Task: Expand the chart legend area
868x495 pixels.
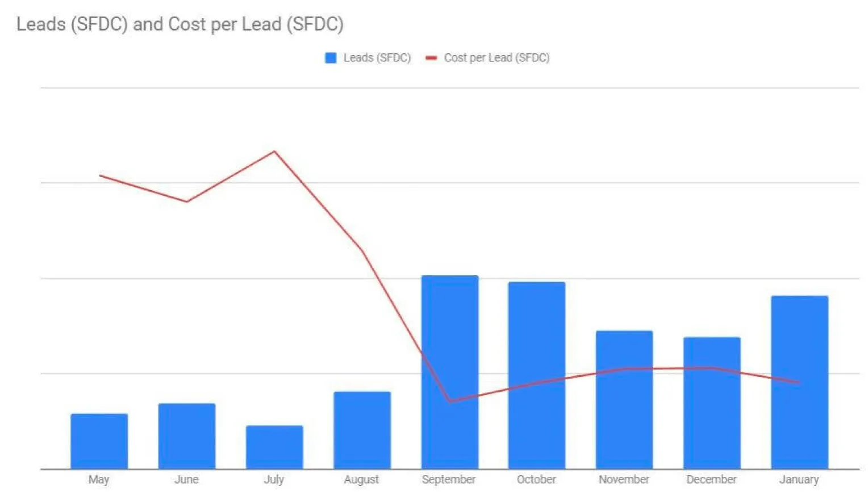Action: pos(435,57)
